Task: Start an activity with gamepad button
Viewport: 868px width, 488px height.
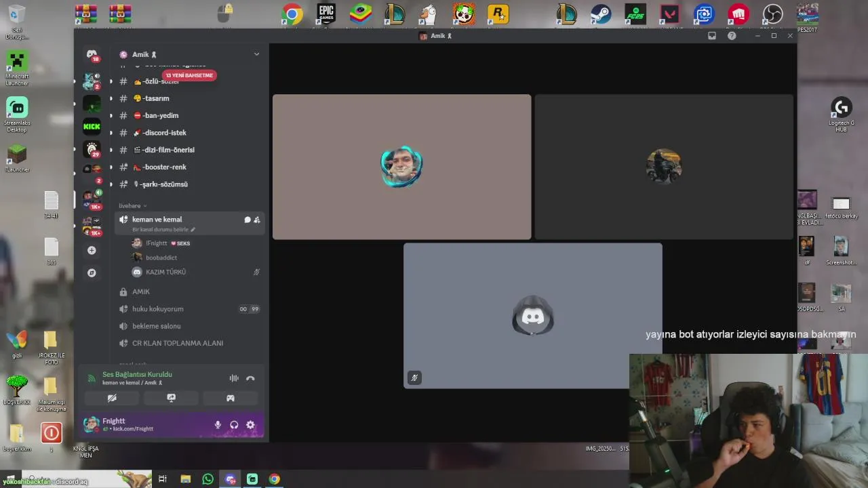Action: (x=230, y=398)
